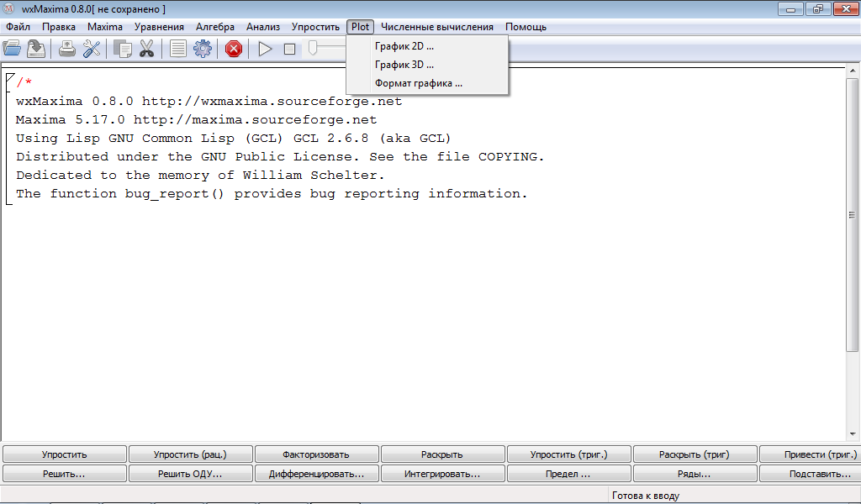
Task: Insert text cell with the lines icon
Action: pyautogui.click(x=178, y=49)
